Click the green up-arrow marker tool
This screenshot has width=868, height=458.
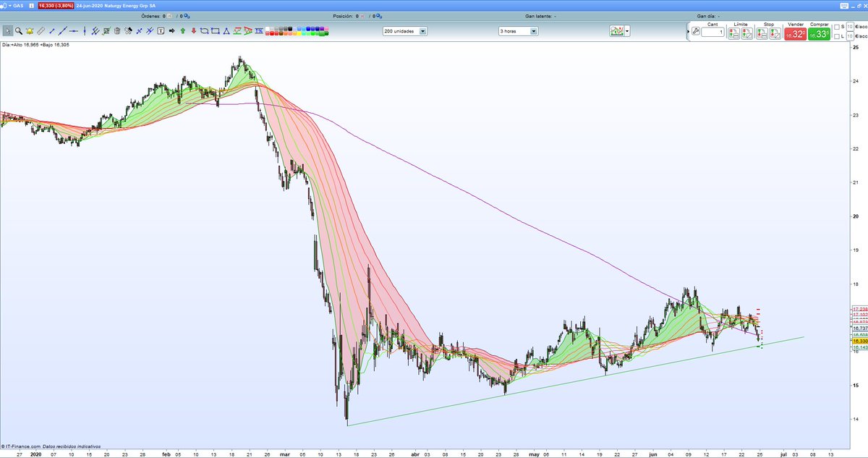(x=182, y=31)
